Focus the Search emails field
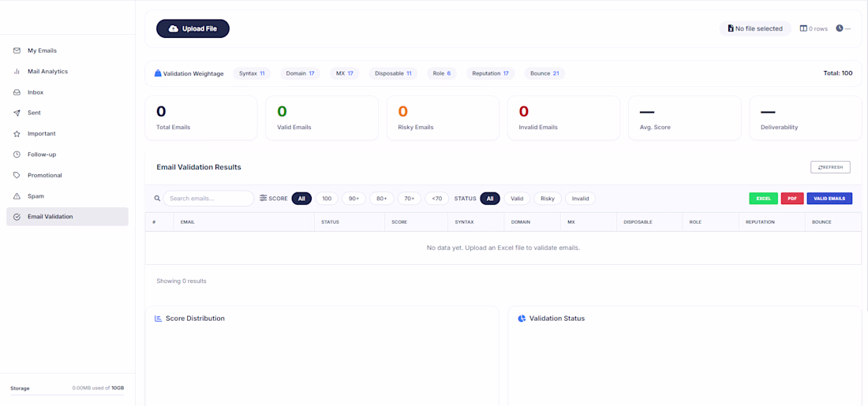The image size is (868, 406). click(x=208, y=199)
